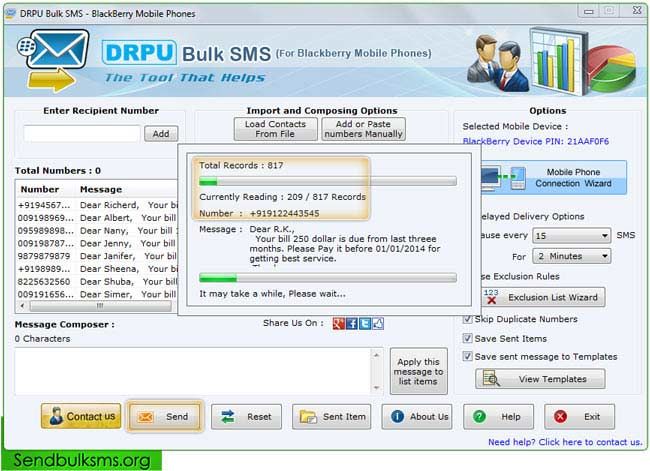Click the DRPU envelope logo
The width and height of the screenshot is (650, 471).
[x=53, y=60]
